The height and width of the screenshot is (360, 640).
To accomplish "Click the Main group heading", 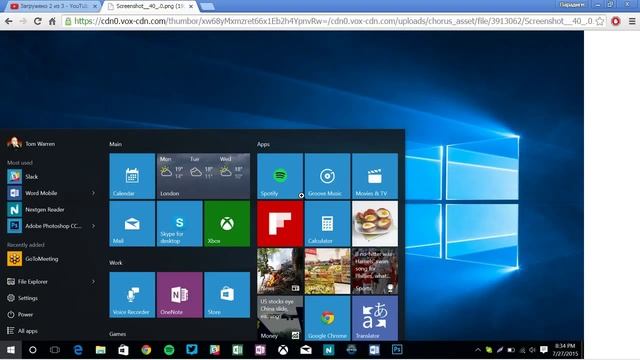I will point(116,144).
